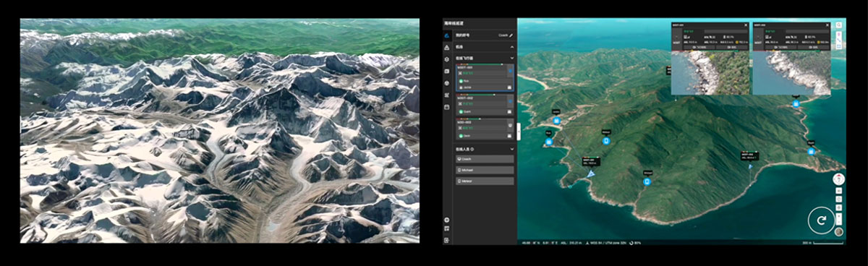Click the compass control on map
This screenshot has height=266, width=868.
coord(838,179)
